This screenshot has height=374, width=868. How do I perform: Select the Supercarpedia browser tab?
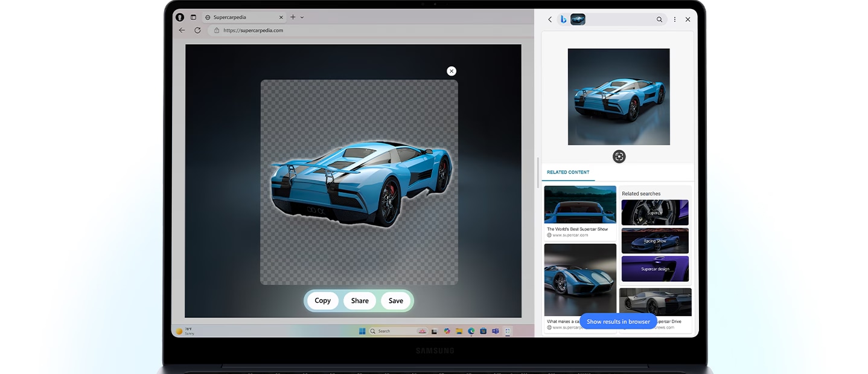pyautogui.click(x=243, y=18)
